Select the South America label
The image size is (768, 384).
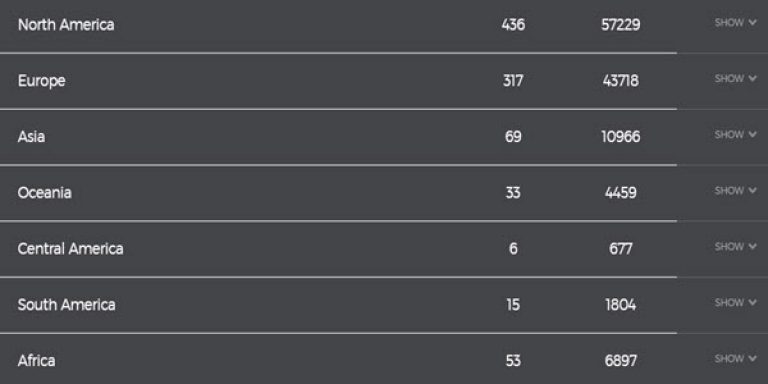(67, 305)
